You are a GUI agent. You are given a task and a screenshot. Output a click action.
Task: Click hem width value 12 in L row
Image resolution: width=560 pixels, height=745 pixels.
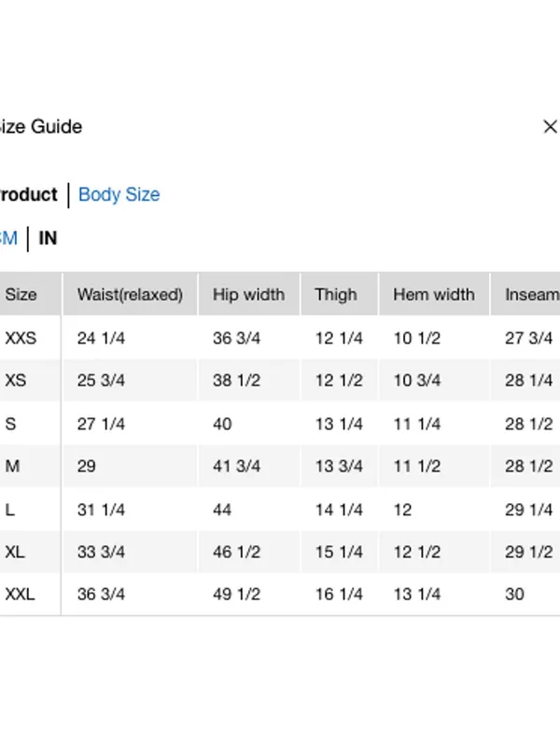click(x=402, y=510)
